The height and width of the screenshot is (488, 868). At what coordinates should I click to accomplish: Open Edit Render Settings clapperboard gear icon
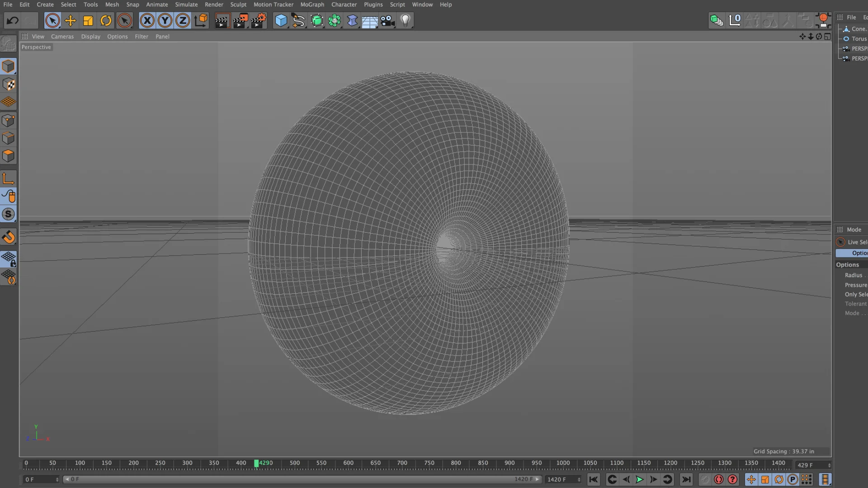pos(259,21)
